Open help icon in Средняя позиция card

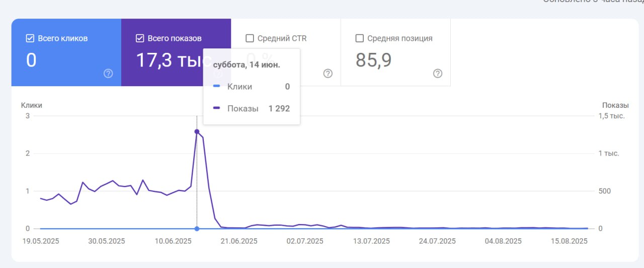pyautogui.click(x=438, y=74)
